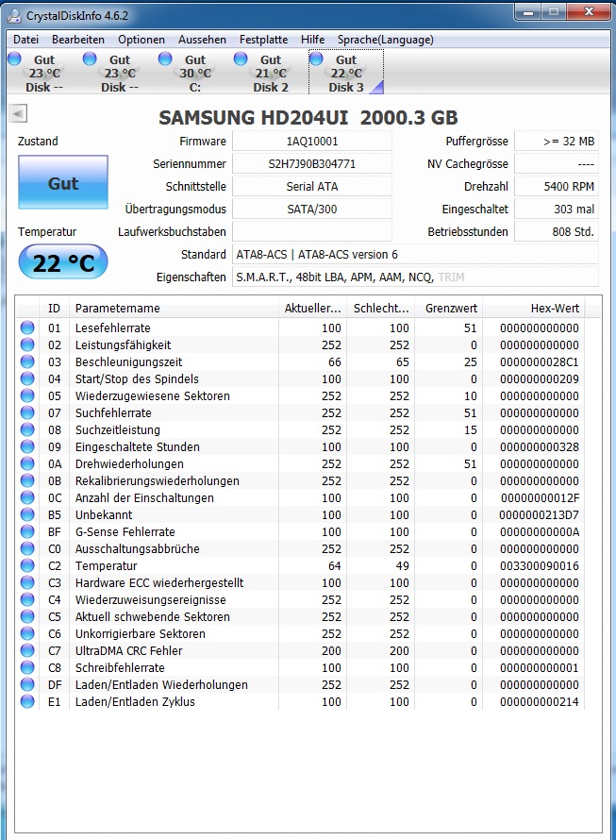The width and height of the screenshot is (616, 840).
Task: Click the Parametername column header
Action: point(175,308)
